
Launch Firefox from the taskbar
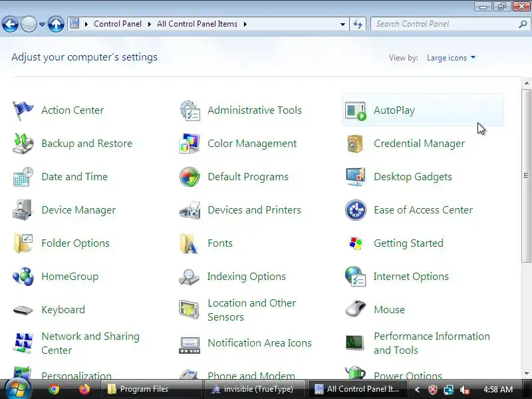pos(84,389)
